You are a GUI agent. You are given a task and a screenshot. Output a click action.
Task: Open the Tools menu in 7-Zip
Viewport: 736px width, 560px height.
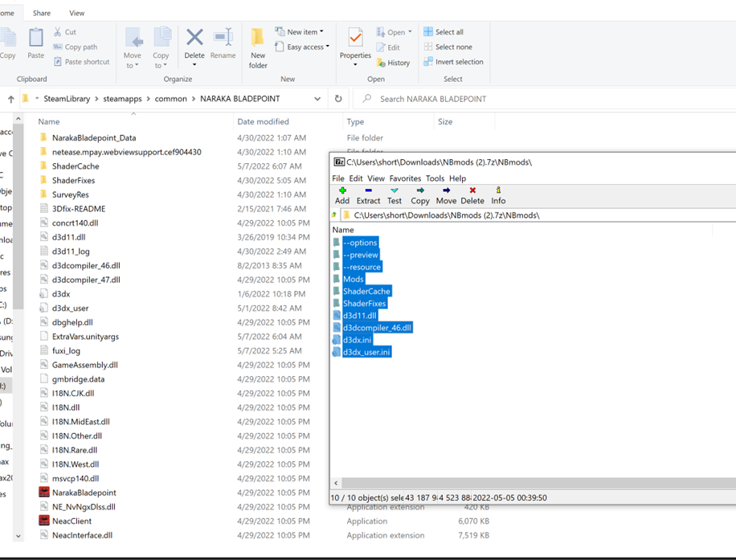pos(435,178)
